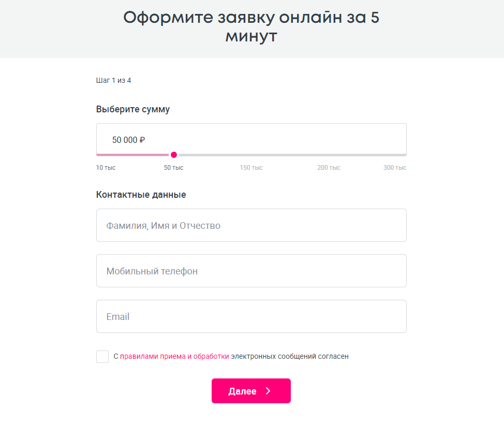Select the Email field
The height and width of the screenshot is (424, 504).
click(x=251, y=316)
